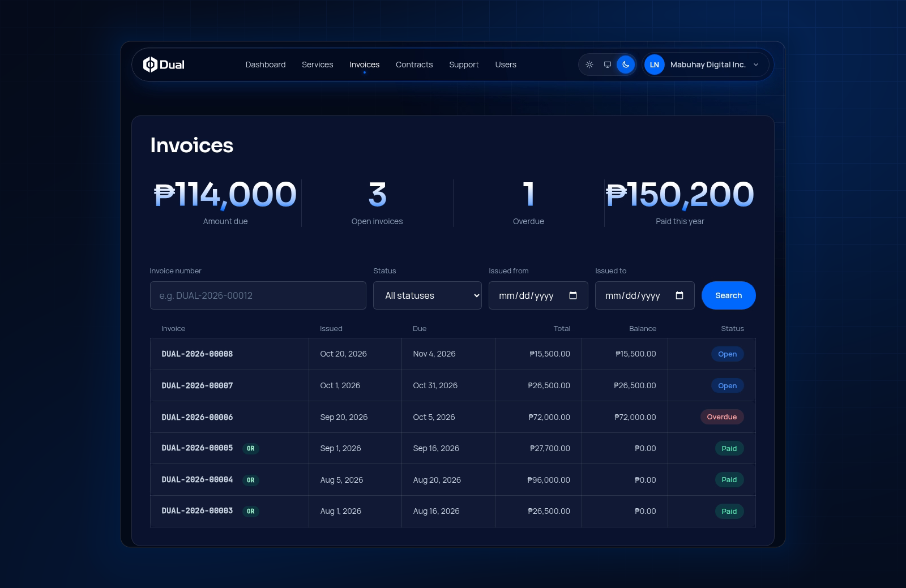This screenshot has width=906, height=588.
Task: Click the ₱114,000 Amount due figure
Action: point(225,195)
